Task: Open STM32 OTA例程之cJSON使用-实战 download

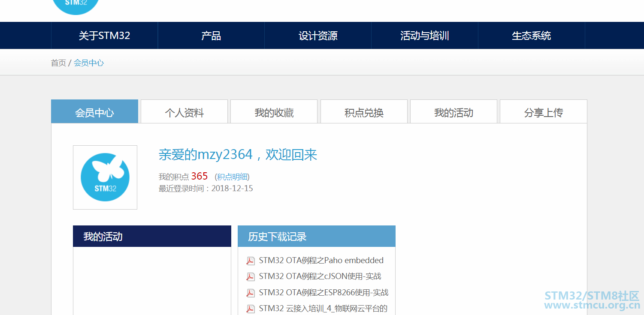Action: [x=320, y=276]
